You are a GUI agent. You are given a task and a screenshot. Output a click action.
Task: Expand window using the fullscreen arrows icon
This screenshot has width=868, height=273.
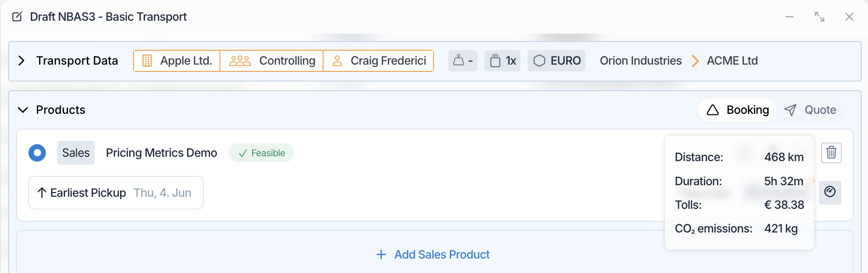coord(819,17)
